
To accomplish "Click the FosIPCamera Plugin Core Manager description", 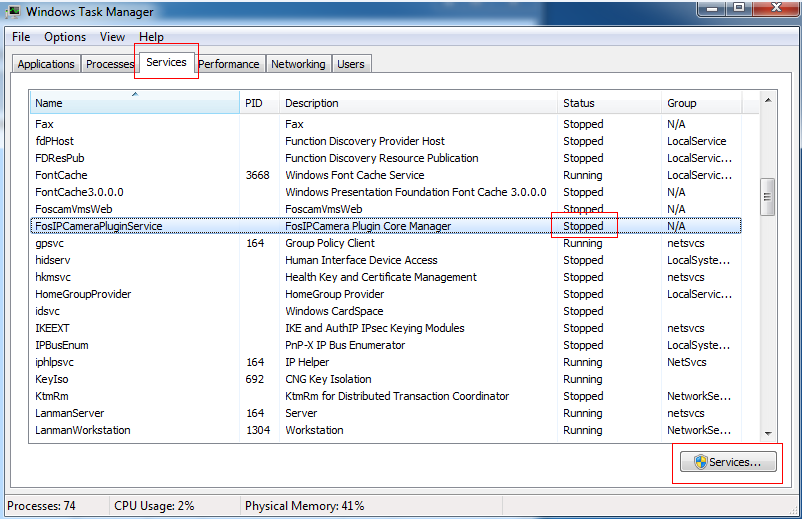I will [368, 226].
